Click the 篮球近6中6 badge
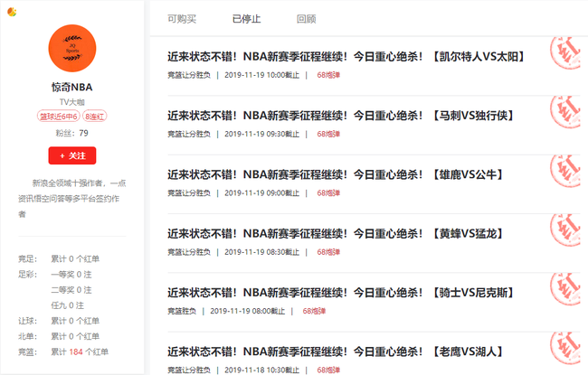 pyautogui.click(x=59, y=117)
